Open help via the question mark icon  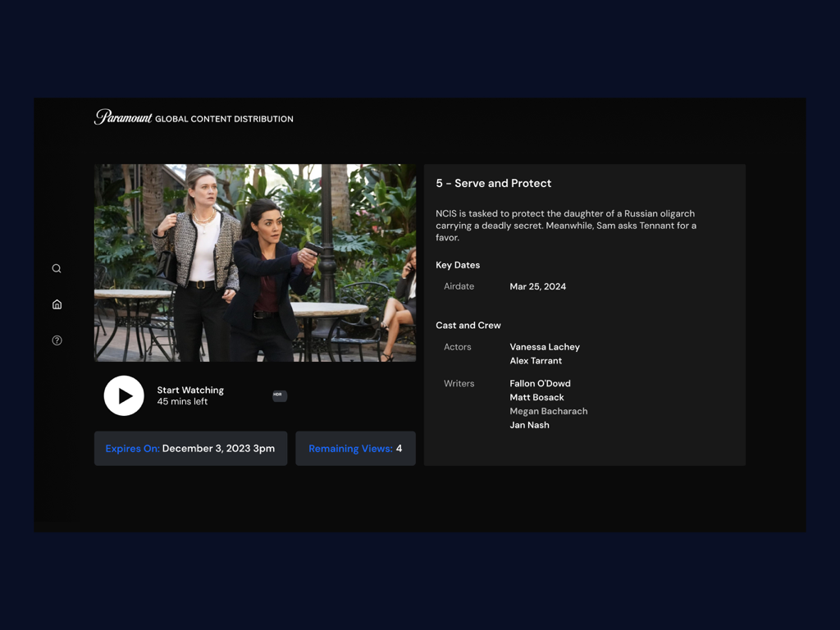57,340
